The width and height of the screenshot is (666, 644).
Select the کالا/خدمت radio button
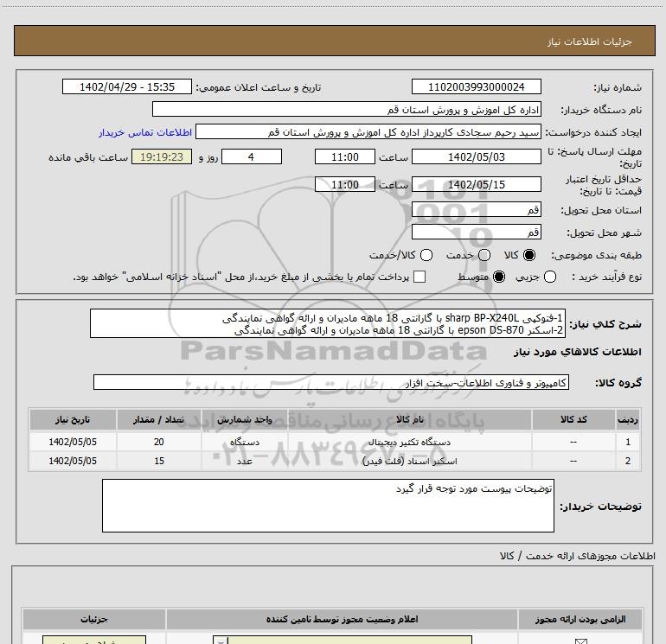426,255
